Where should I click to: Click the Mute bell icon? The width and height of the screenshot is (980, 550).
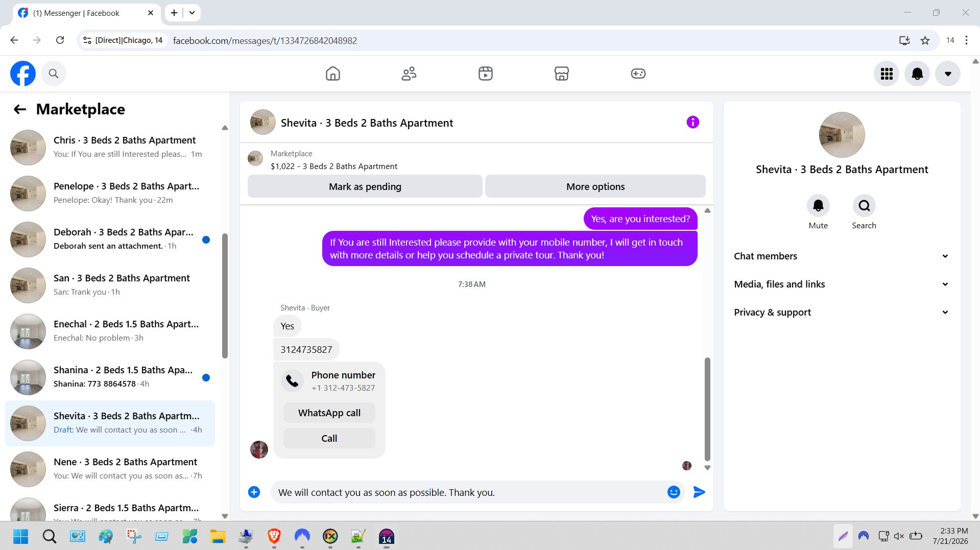pyautogui.click(x=818, y=205)
